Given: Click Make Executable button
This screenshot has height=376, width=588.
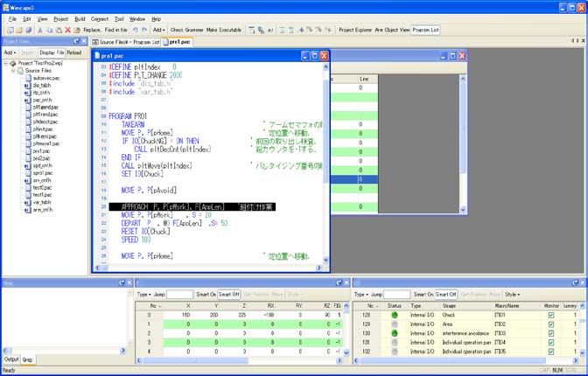Looking at the screenshot, I should [224, 30].
